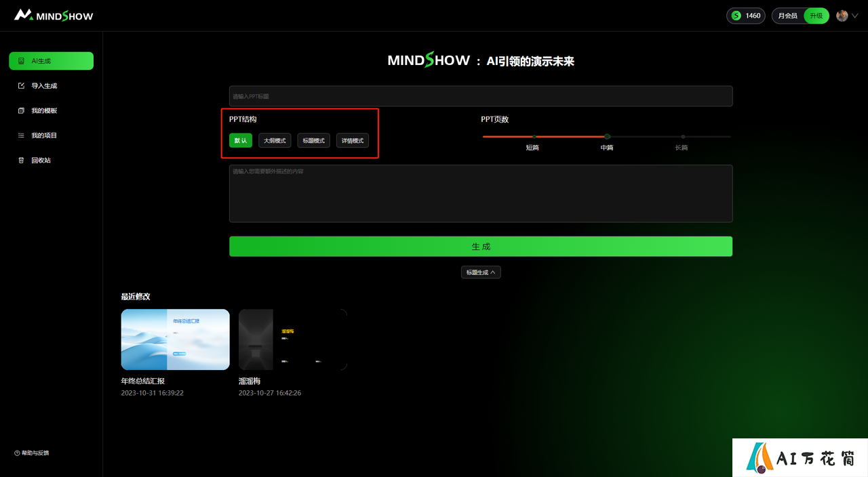Open the 年终总结汇报 project thumbnail
The image size is (868, 477).
(x=175, y=339)
